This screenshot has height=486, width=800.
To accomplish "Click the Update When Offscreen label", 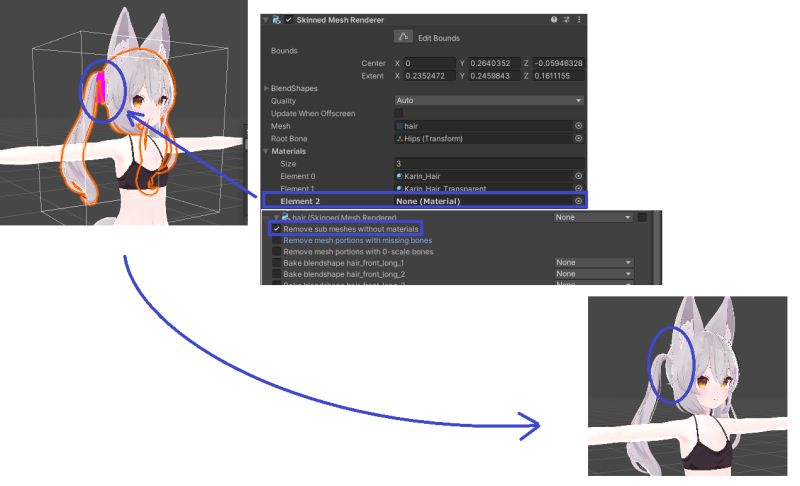I will coord(313,113).
